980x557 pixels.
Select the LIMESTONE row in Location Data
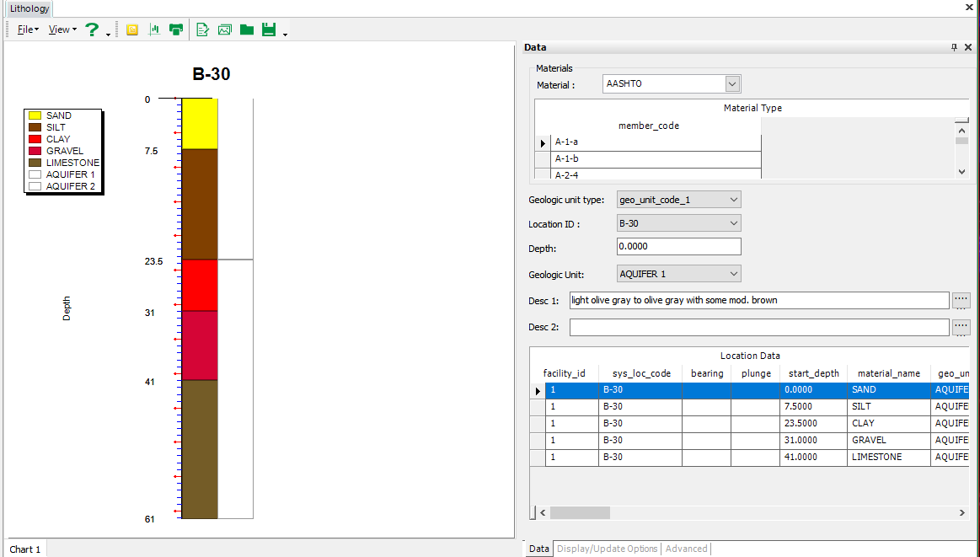point(876,458)
